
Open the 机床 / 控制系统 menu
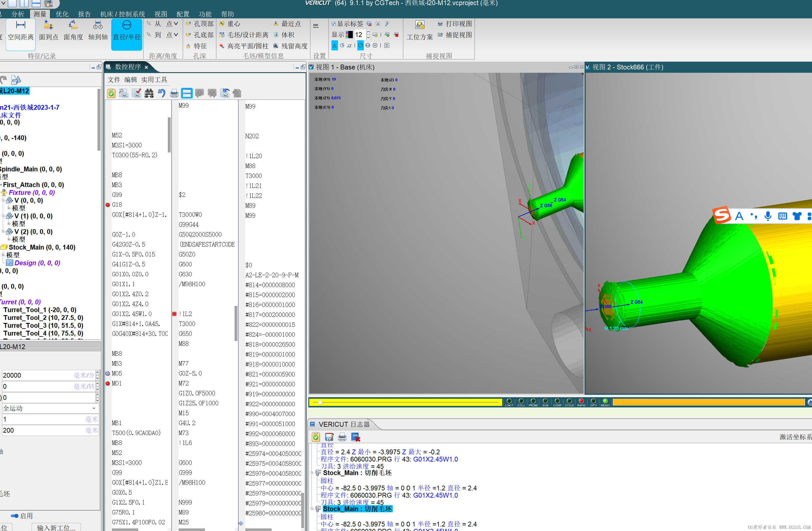click(123, 14)
